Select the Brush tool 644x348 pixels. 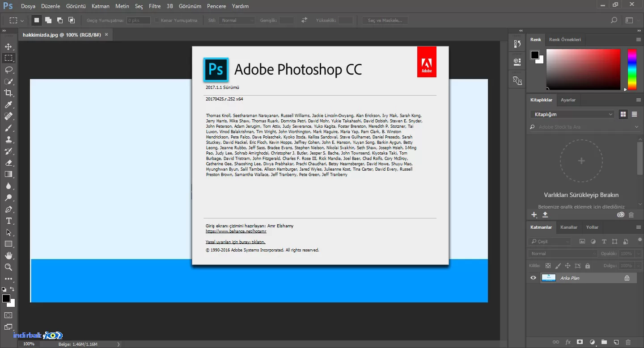tap(8, 128)
